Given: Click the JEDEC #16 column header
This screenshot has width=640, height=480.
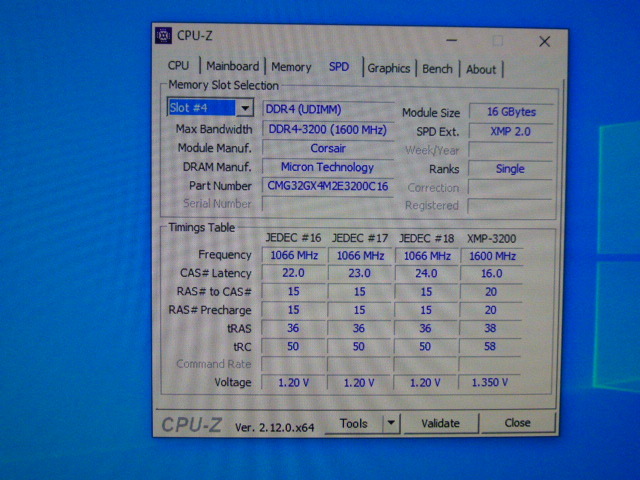Looking at the screenshot, I should (x=293, y=238).
